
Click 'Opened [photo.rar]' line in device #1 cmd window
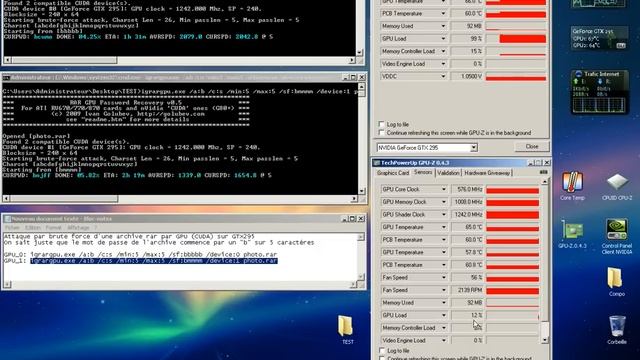(x=36, y=136)
